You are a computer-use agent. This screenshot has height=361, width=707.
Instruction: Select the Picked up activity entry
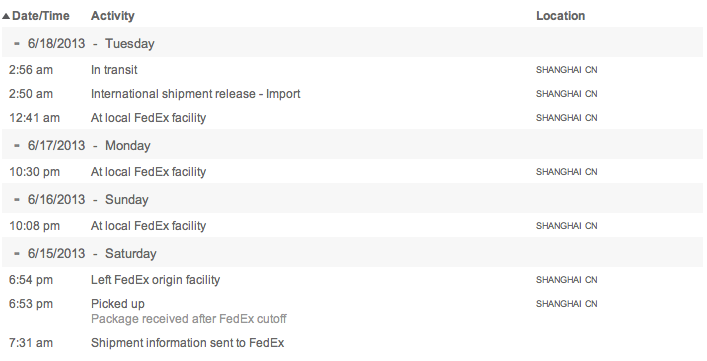tap(118, 304)
